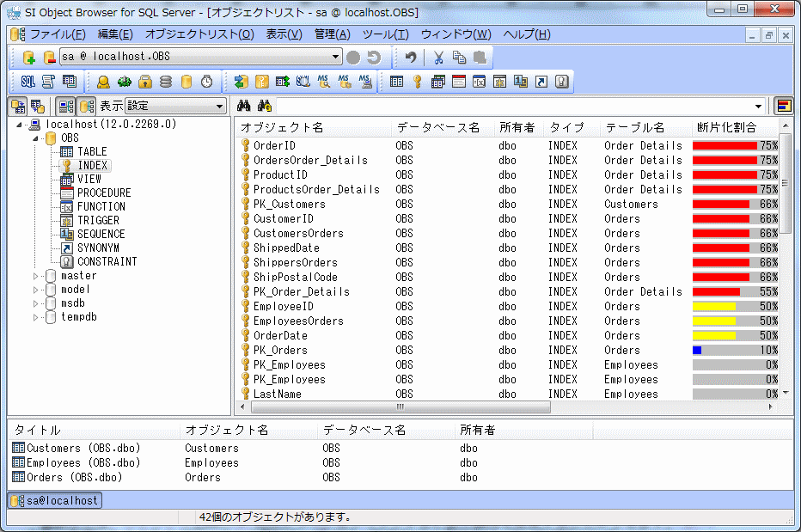Click the clock scheduler toolbar icon
Screen dimensions: 801x532
(x=207, y=82)
